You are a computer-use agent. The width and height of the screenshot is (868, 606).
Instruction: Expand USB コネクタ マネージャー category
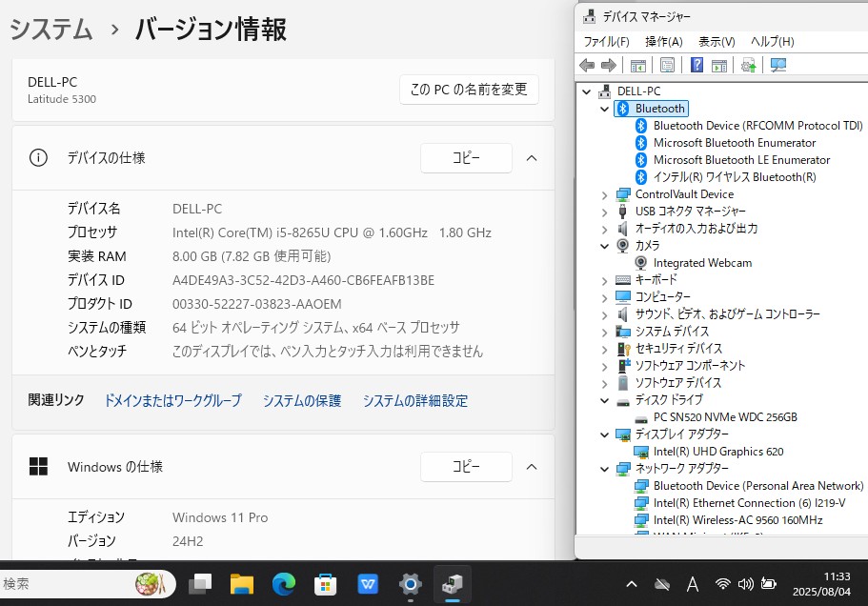604,212
